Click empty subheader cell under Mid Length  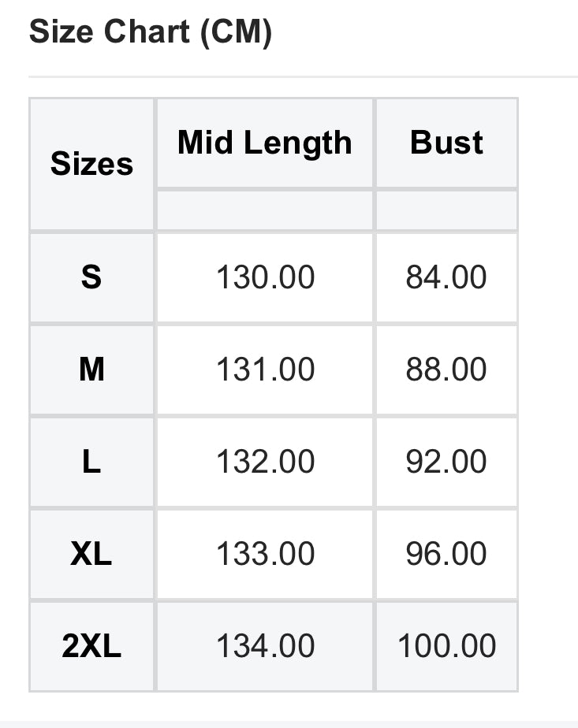[265, 210]
